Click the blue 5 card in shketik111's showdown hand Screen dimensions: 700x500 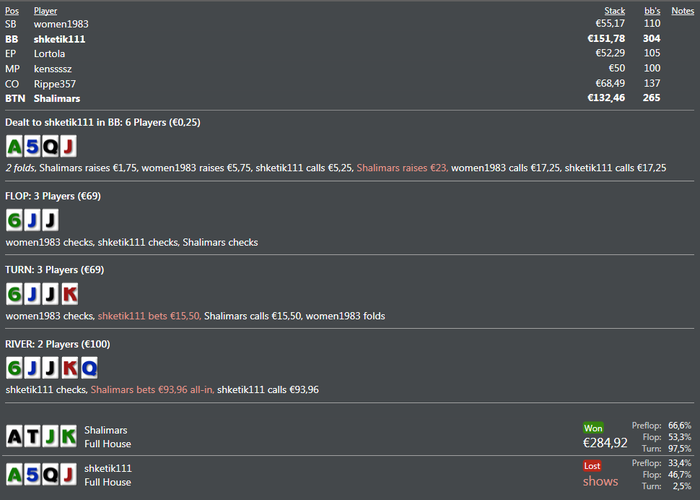[33, 474]
